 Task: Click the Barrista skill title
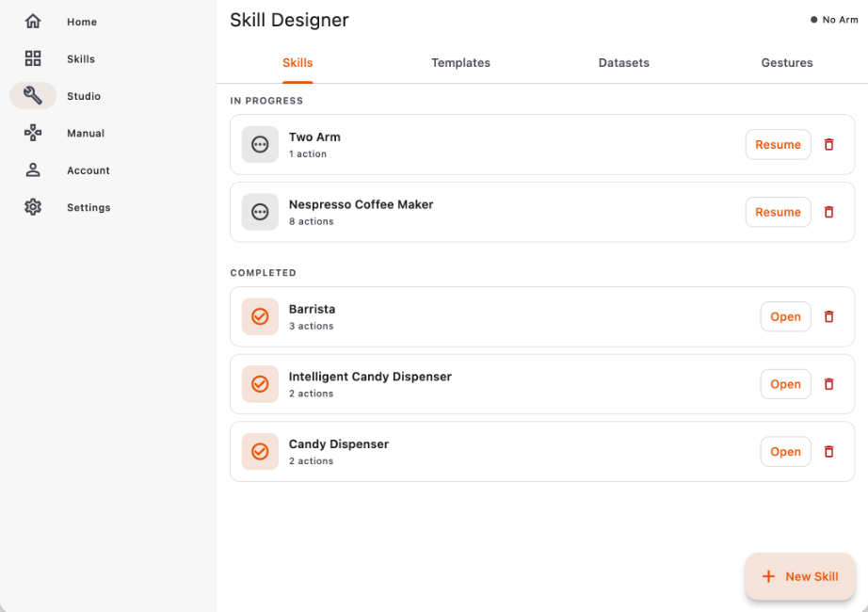[312, 309]
